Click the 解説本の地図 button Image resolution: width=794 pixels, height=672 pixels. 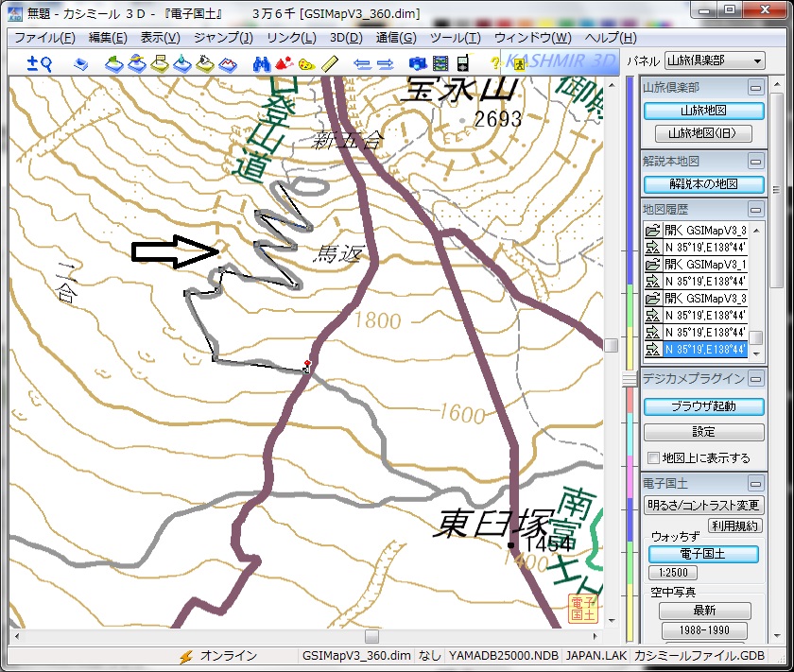coord(704,184)
